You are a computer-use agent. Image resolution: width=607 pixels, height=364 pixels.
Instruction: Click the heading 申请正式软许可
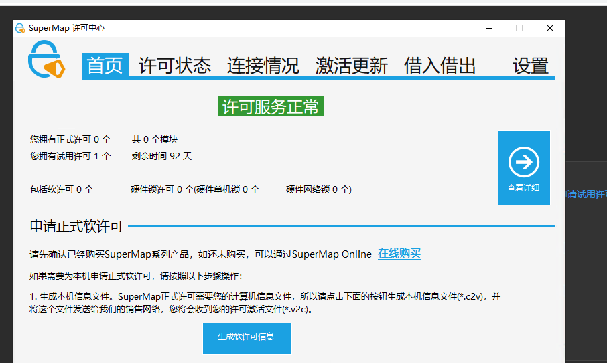tap(76, 226)
